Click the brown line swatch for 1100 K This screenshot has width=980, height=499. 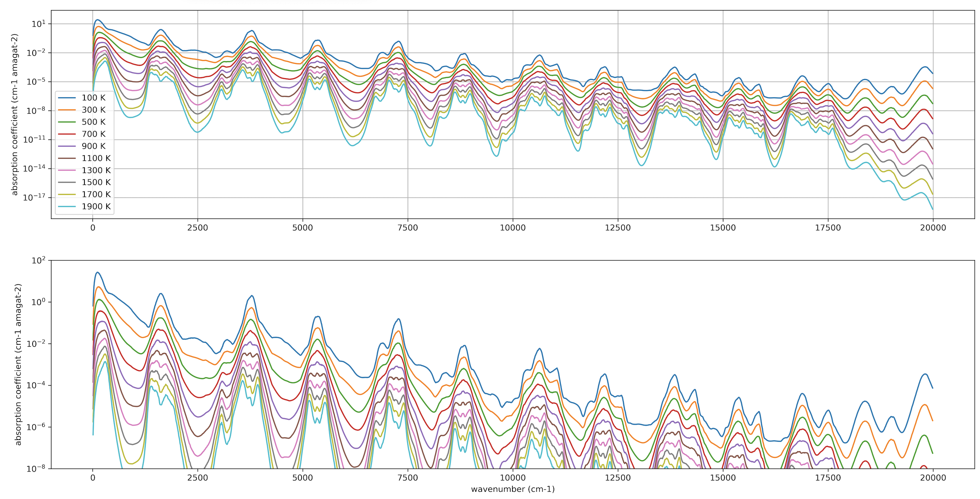click(67, 158)
